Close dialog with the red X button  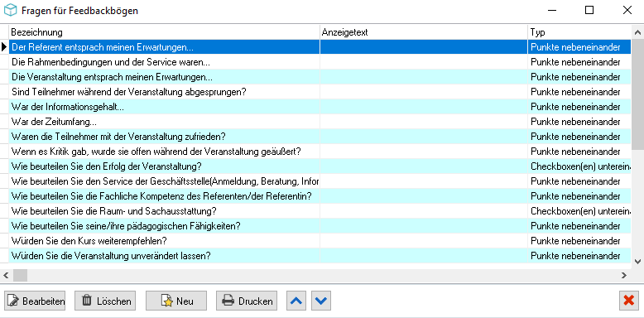629,301
